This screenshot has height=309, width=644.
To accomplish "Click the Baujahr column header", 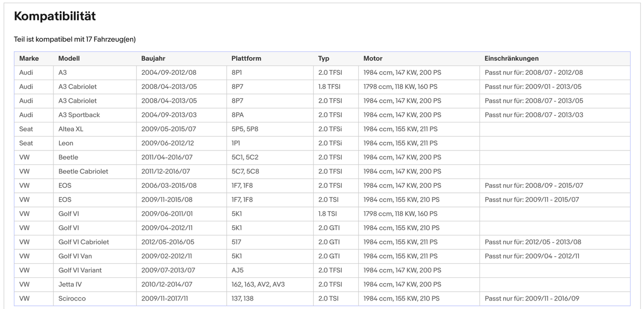I will pos(153,58).
